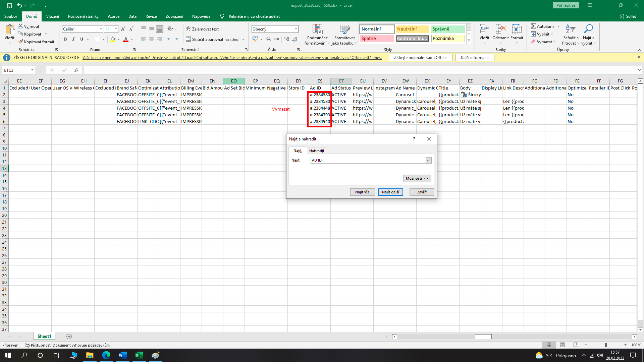
Task: Click the red font color swatch
Action: tap(126, 39)
